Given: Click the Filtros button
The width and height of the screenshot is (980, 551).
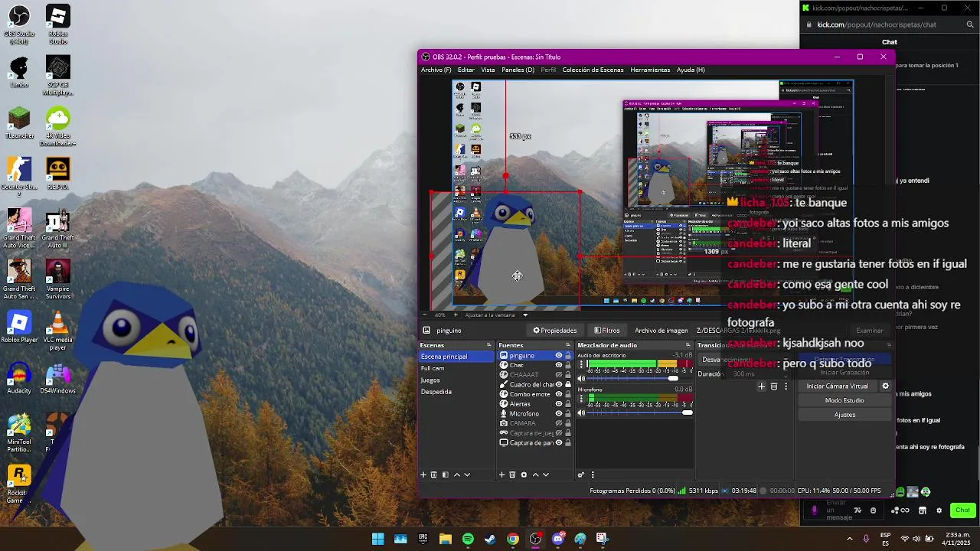Looking at the screenshot, I should pos(606,331).
